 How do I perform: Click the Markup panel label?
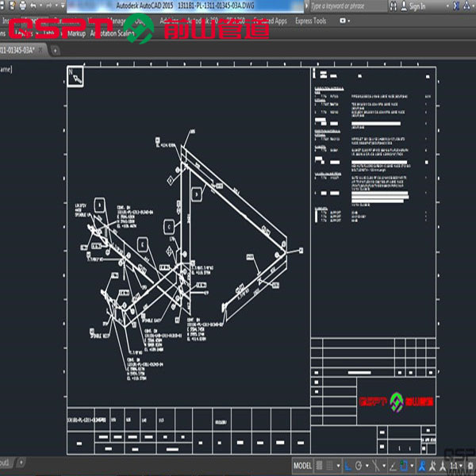coord(77,35)
